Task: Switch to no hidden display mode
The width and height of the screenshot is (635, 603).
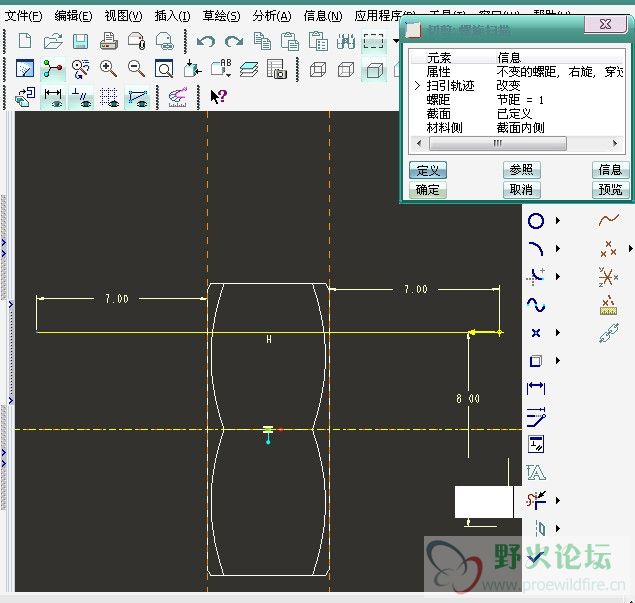Action: tap(374, 70)
